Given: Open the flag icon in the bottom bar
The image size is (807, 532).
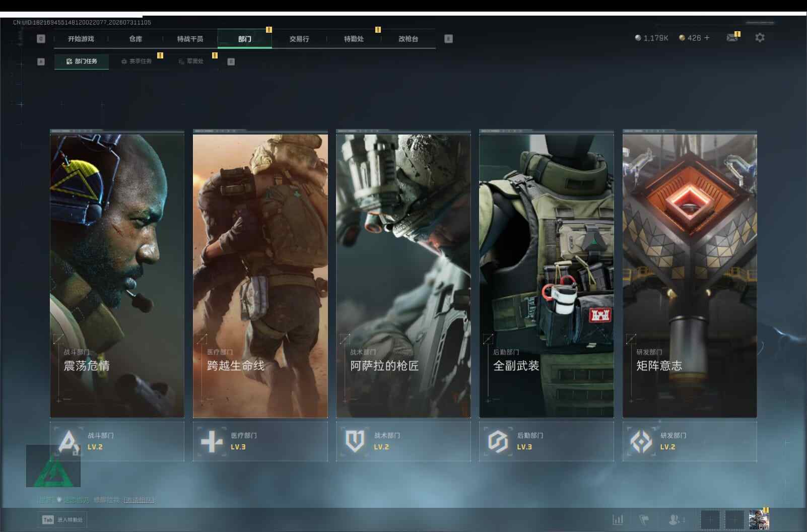Looking at the screenshot, I should (x=644, y=519).
